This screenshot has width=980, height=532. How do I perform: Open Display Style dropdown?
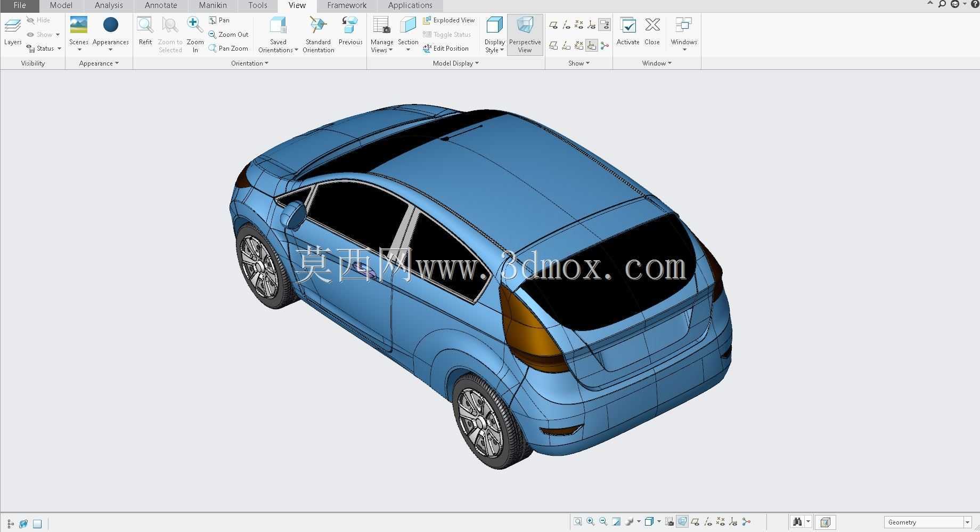point(495,34)
